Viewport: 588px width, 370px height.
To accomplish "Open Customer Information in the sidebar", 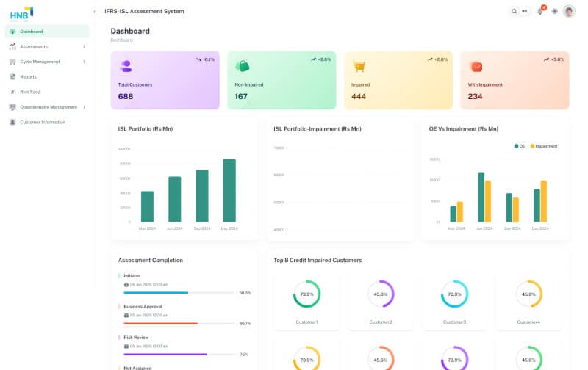I will tap(47, 122).
